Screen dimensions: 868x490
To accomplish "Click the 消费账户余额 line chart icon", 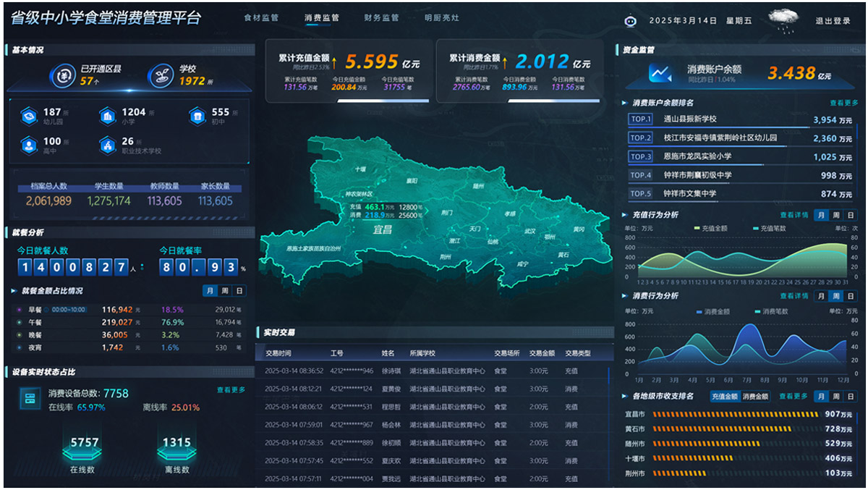I will tap(659, 72).
